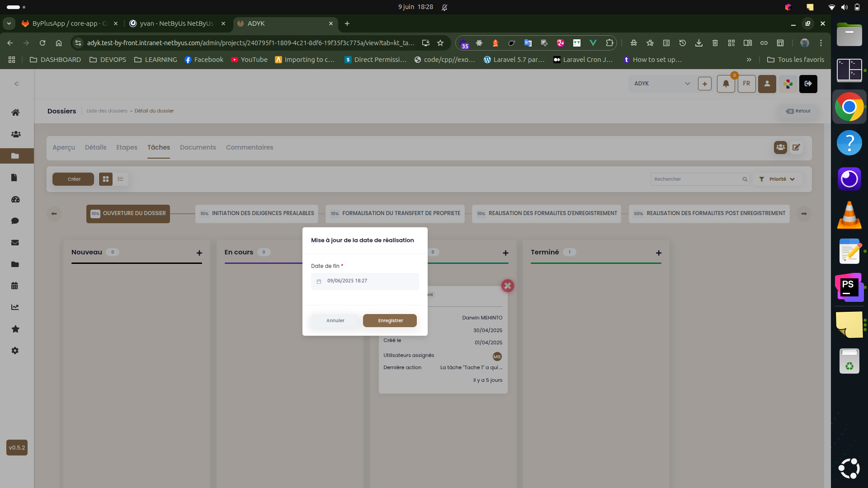
Task: Open the user profile icon button
Action: tap(767, 84)
